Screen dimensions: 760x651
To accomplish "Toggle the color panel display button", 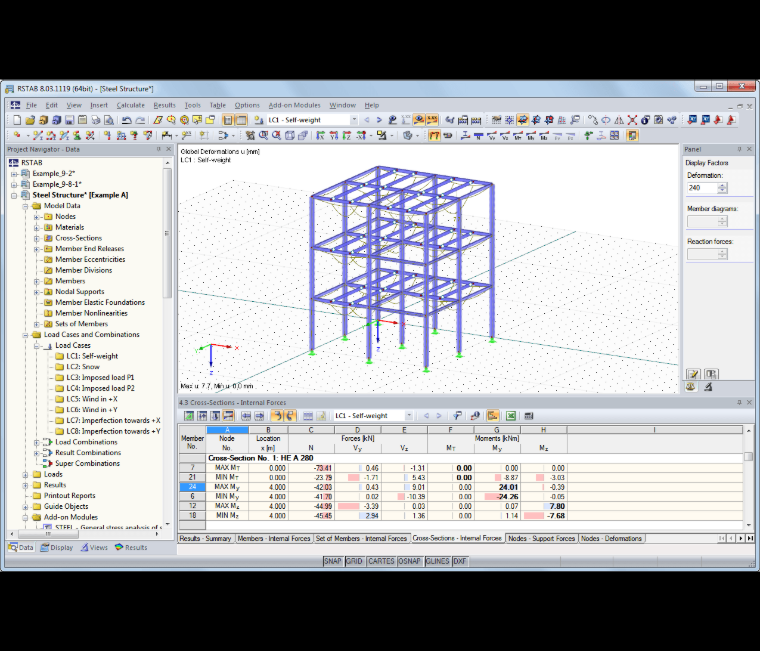I will [x=632, y=136].
